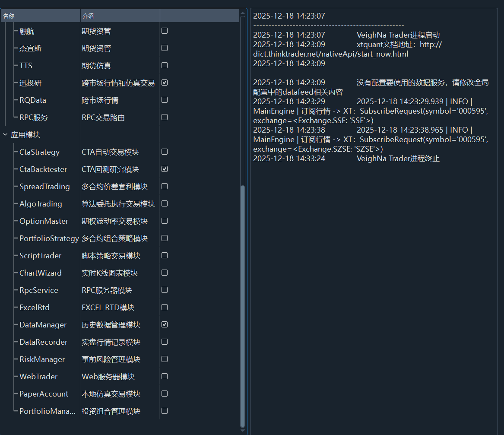Select the OptionMaster tree item
Image resolution: width=504 pixels, height=435 pixels.
(x=44, y=221)
